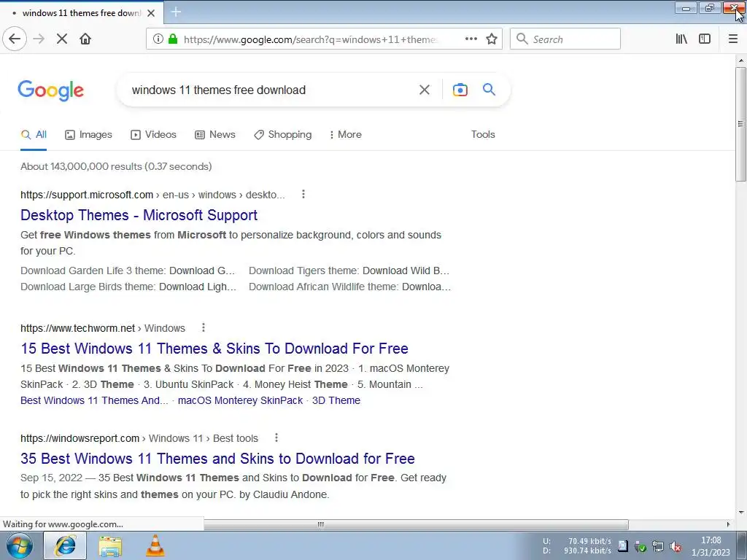
Task: Search by image with camera icon
Action: [x=460, y=90]
